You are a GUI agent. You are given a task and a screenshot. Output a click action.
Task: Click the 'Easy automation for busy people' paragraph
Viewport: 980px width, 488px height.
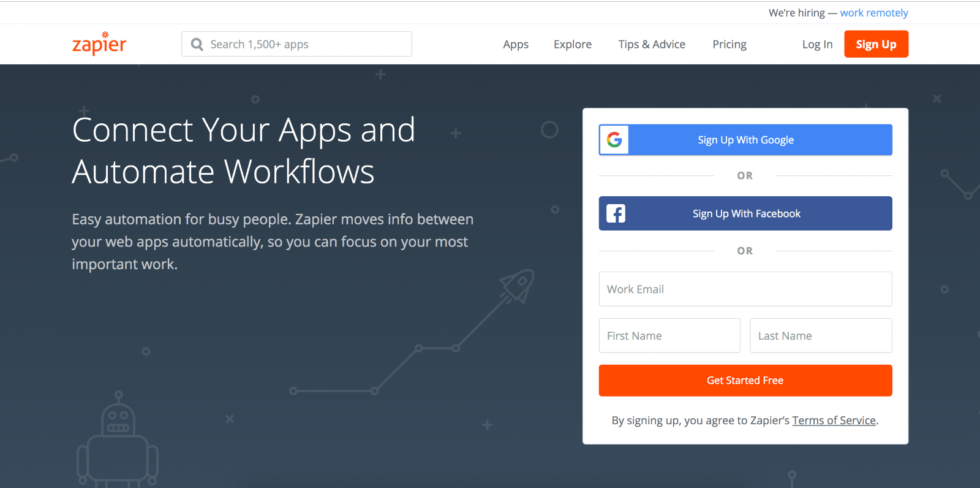tap(273, 242)
